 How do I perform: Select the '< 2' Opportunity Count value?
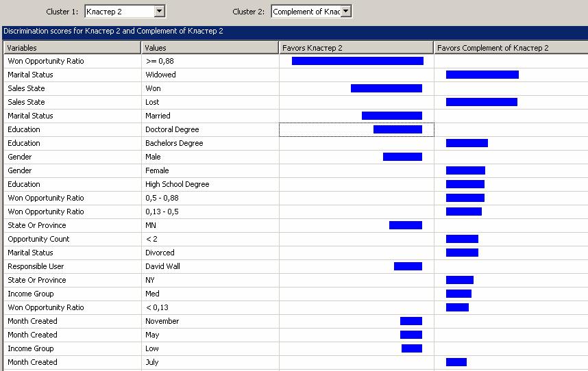pos(210,239)
